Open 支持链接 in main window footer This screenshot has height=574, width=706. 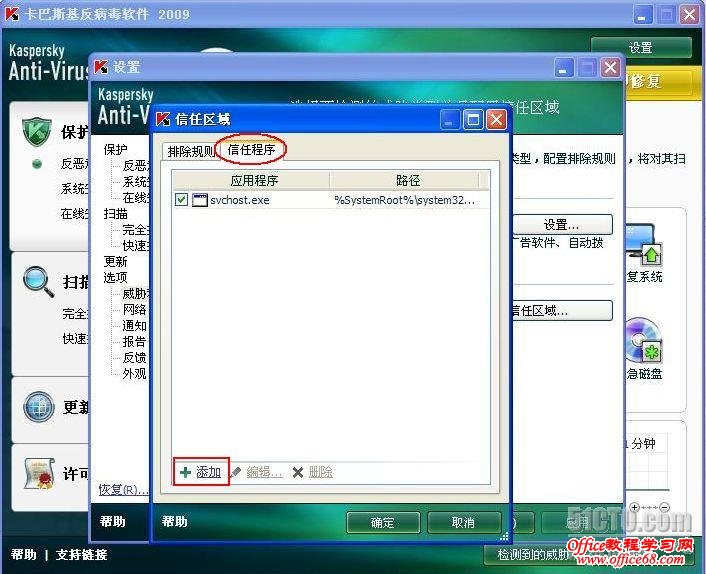click(81, 554)
